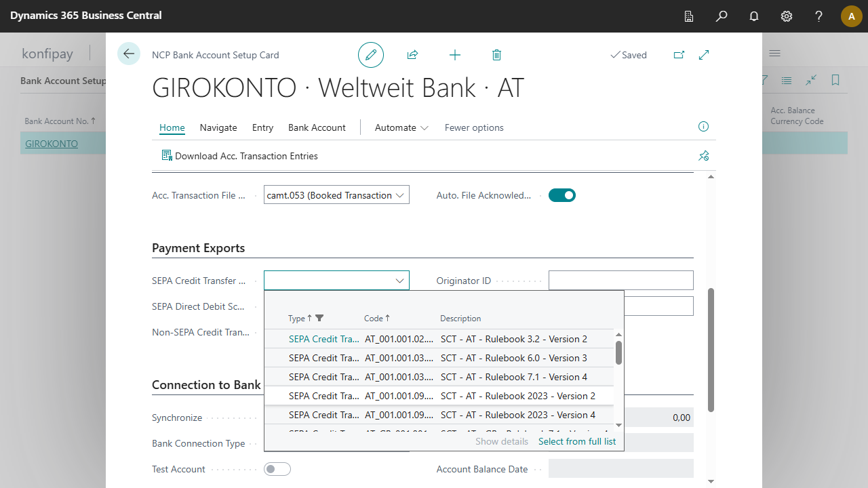Viewport: 868px width, 488px height.
Task: Click the Originator ID input field
Action: point(621,281)
